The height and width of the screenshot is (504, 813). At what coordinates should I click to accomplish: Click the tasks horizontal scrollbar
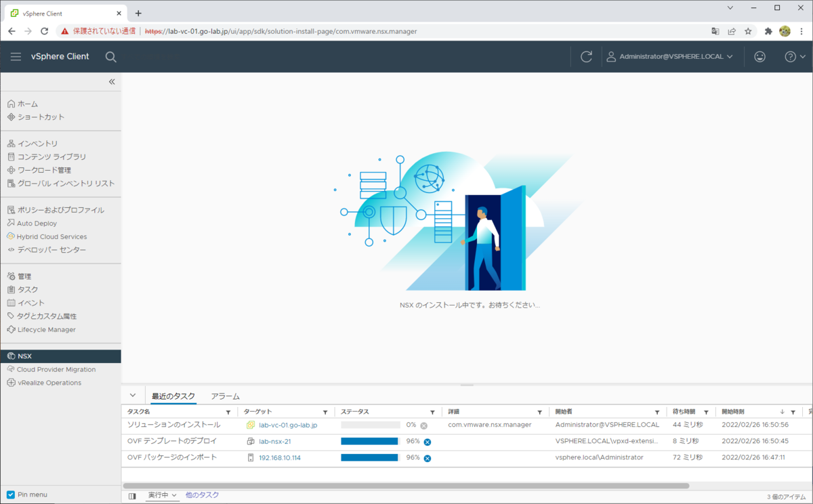coord(406,486)
